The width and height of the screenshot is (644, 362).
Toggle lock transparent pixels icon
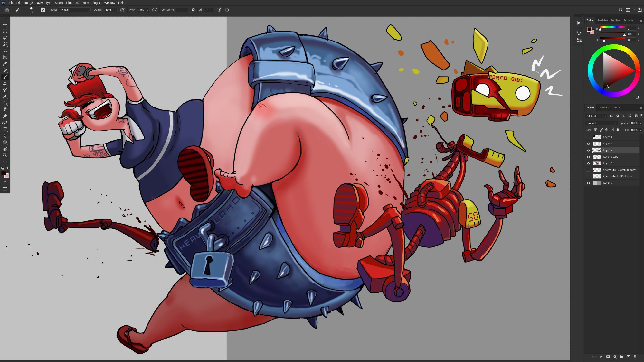[595, 130]
